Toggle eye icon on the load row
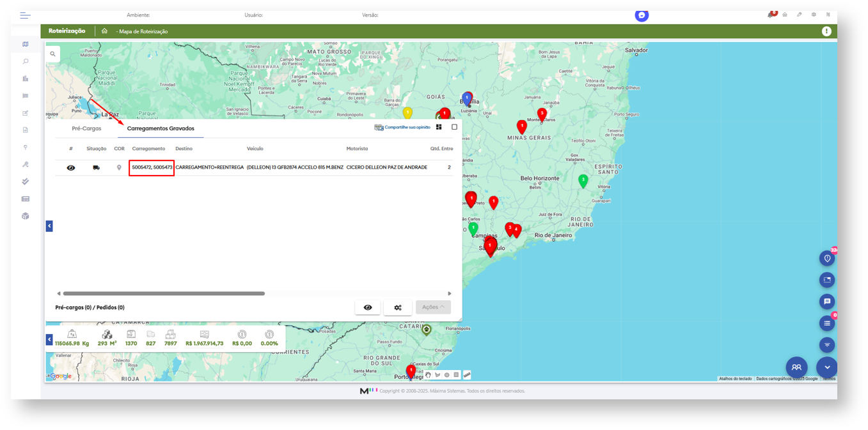 pos(71,167)
